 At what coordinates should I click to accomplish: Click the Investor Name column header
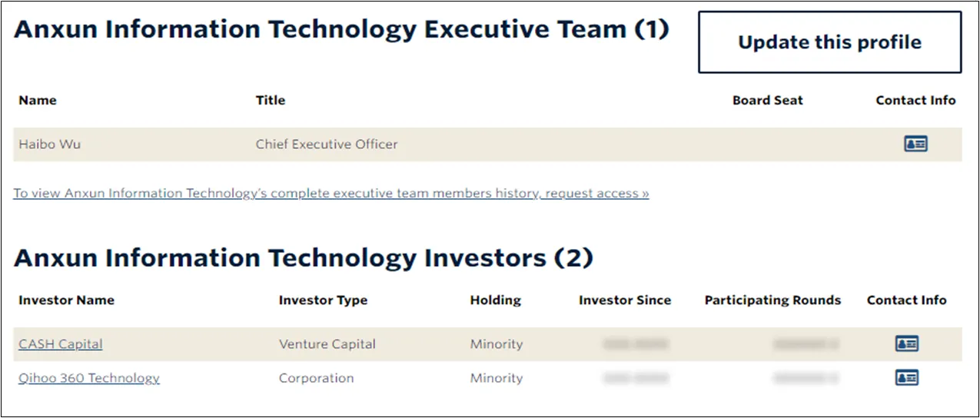[66, 300]
